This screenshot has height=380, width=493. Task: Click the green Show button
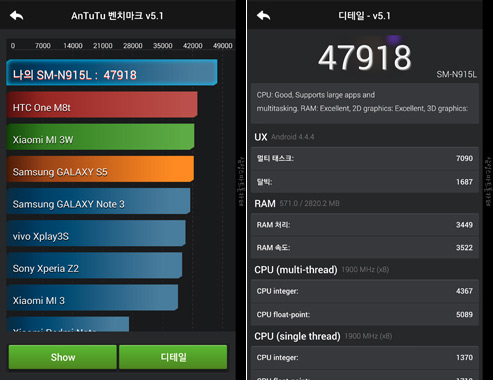point(63,357)
